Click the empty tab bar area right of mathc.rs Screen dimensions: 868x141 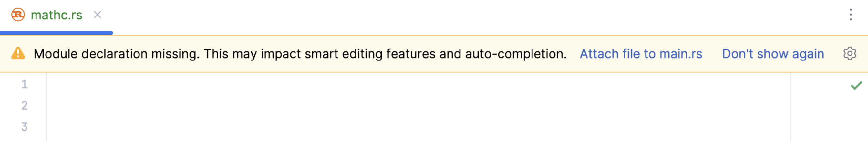point(472,15)
